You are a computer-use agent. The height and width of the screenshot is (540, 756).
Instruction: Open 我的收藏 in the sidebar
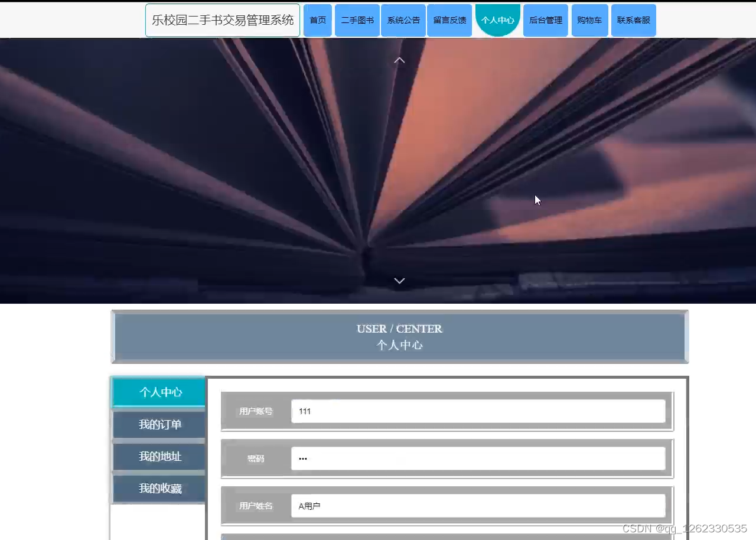[159, 489]
